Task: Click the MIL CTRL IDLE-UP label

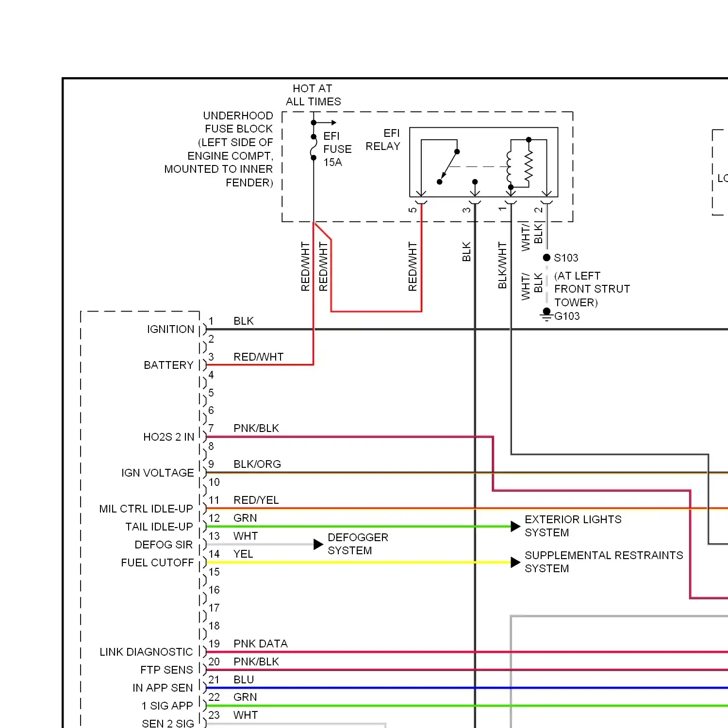Action: click(146, 509)
